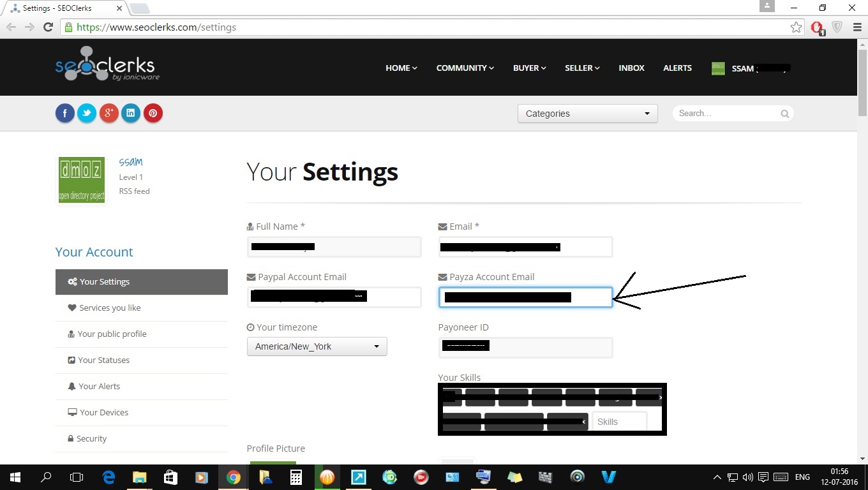
Task: Launch Microsoft Edge from the taskbar
Action: [x=108, y=477]
